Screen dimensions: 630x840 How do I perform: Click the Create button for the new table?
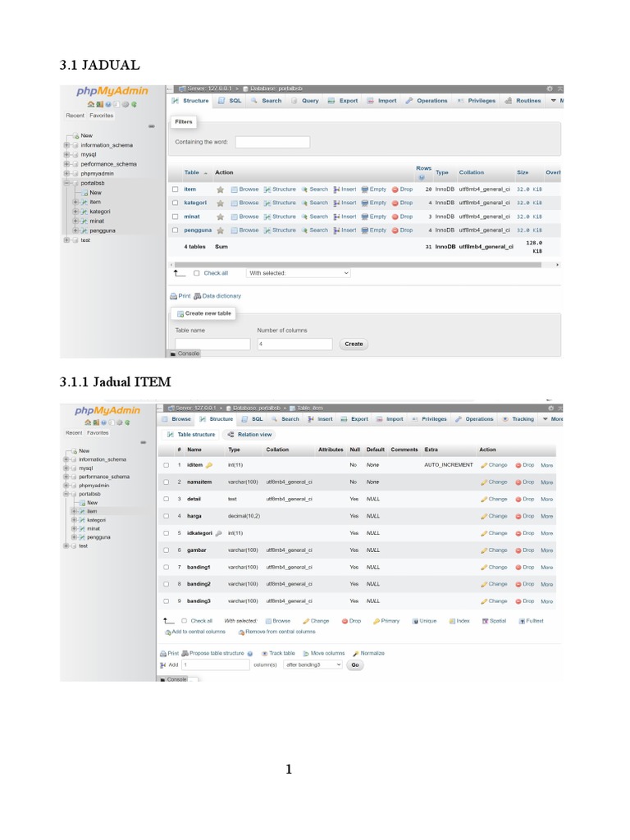[x=354, y=344]
